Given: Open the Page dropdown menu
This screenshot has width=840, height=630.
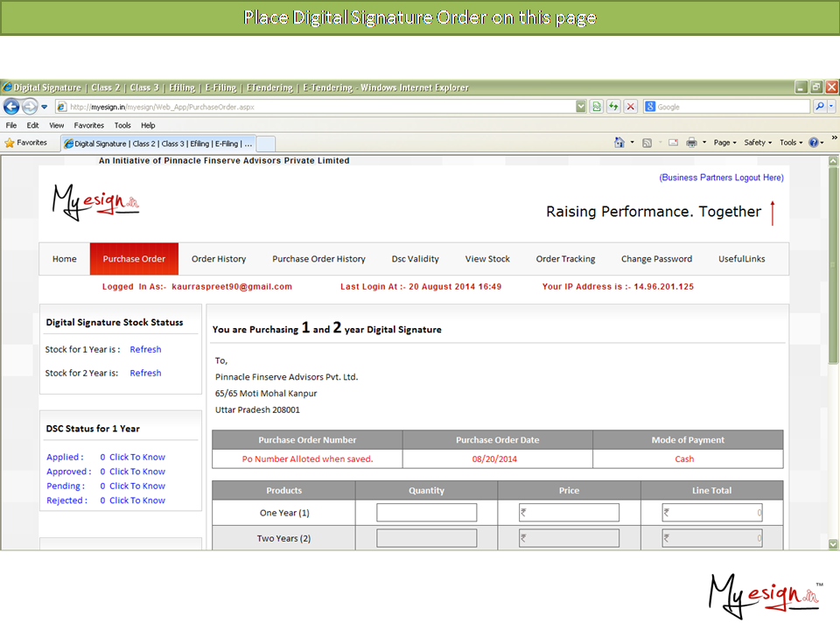Looking at the screenshot, I should [x=724, y=143].
